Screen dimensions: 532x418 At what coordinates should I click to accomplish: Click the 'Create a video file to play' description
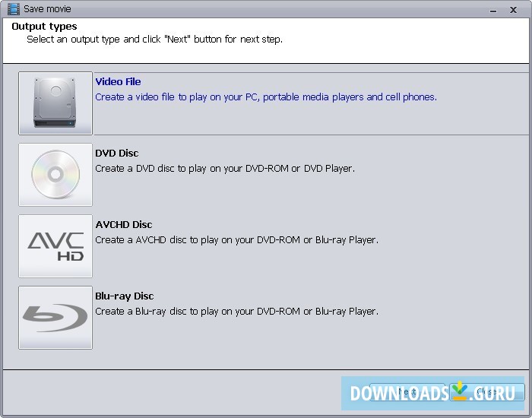pyautogui.click(x=266, y=97)
